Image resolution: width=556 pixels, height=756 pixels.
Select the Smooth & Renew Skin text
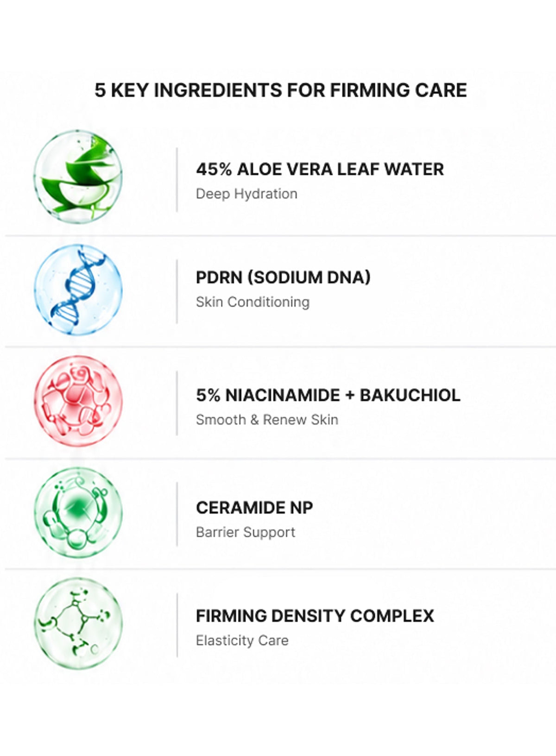pyautogui.click(x=267, y=420)
